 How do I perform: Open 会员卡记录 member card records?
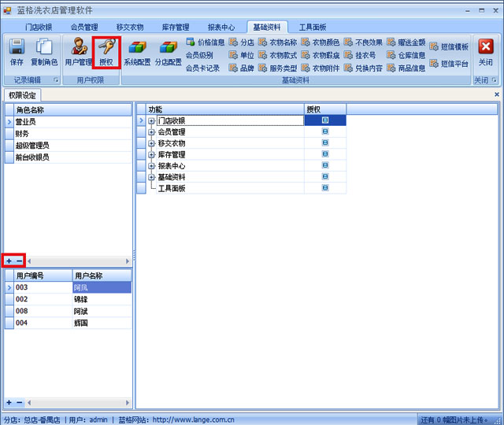click(203, 68)
